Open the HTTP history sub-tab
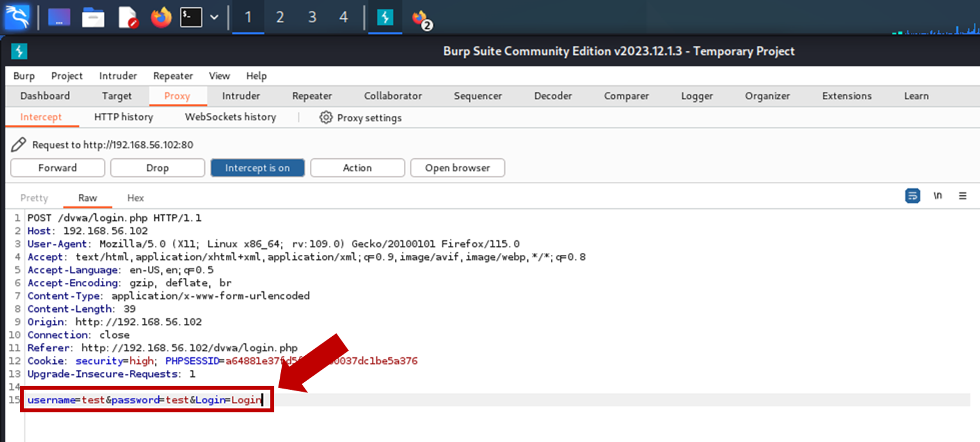This screenshot has width=980, height=442. [x=123, y=117]
